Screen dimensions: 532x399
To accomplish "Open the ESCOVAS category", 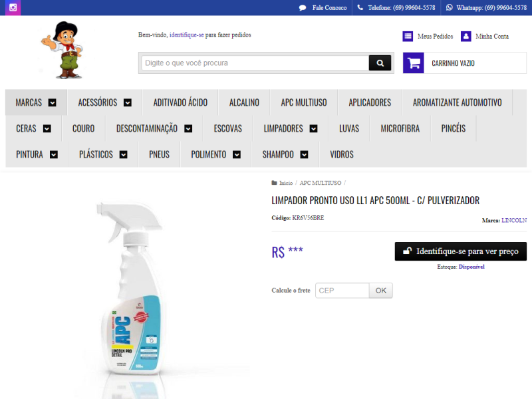I will 227,128.
